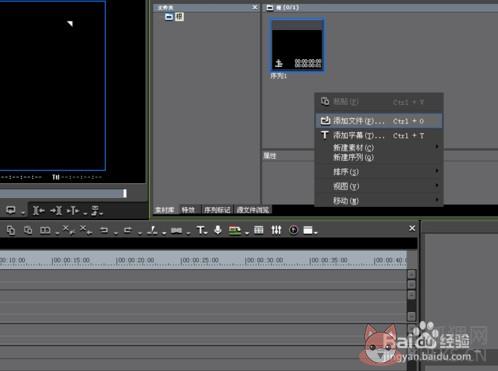Expand the 排序 submenu arrow
498x371 pixels.
[x=437, y=171]
